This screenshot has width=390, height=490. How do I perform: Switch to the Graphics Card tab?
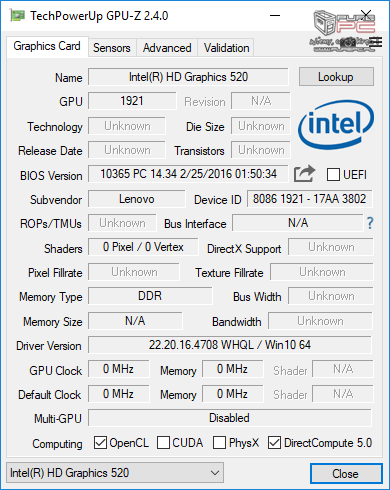point(47,46)
